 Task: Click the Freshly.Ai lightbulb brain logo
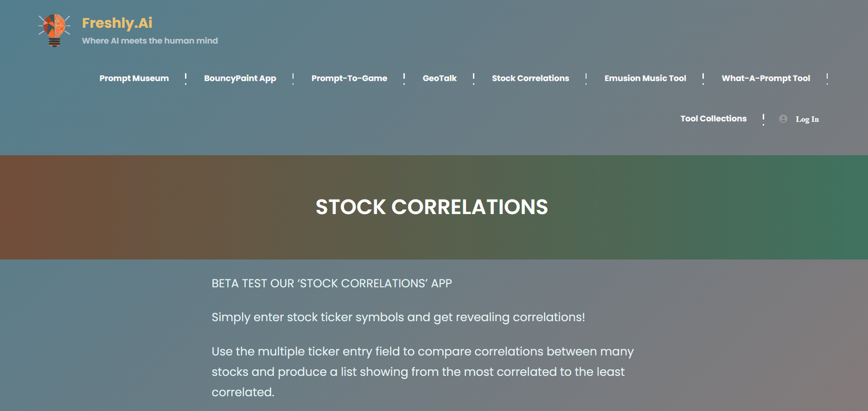(54, 30)
